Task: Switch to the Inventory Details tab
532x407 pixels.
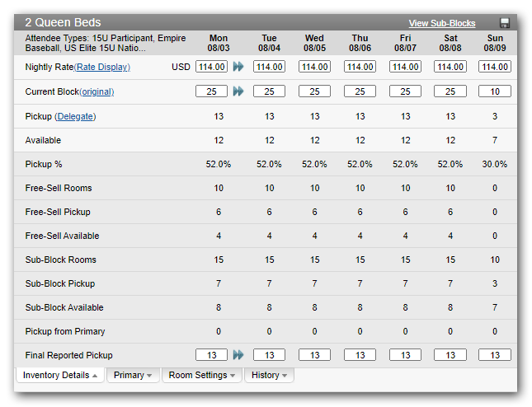Action: tap(59, 376)
